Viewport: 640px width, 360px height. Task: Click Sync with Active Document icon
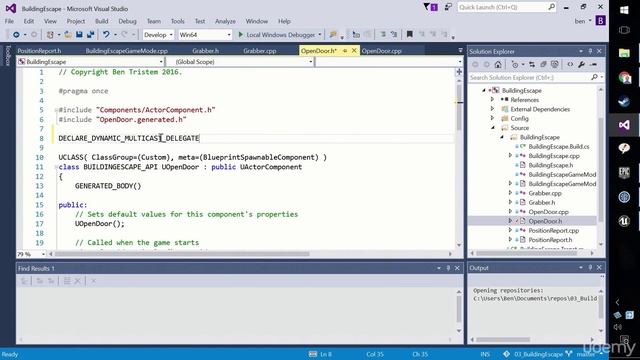(x=532, y=64)
